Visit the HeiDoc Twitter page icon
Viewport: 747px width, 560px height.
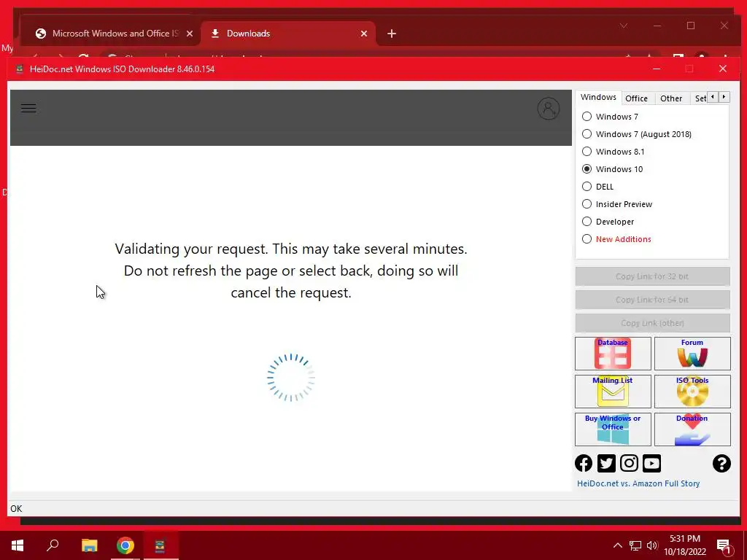tap(606, 463)
